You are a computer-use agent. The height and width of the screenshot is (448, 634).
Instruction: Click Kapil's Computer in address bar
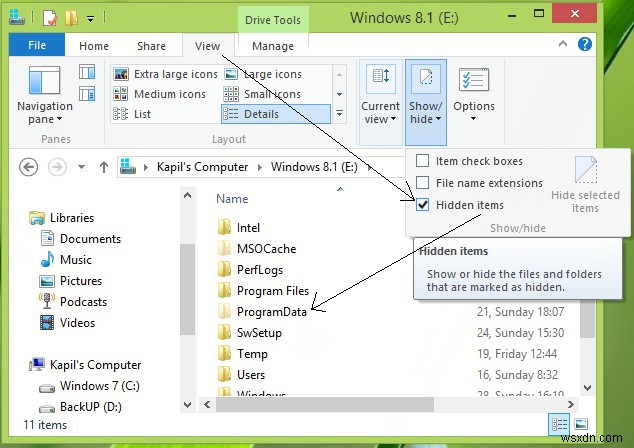point(207,167)
